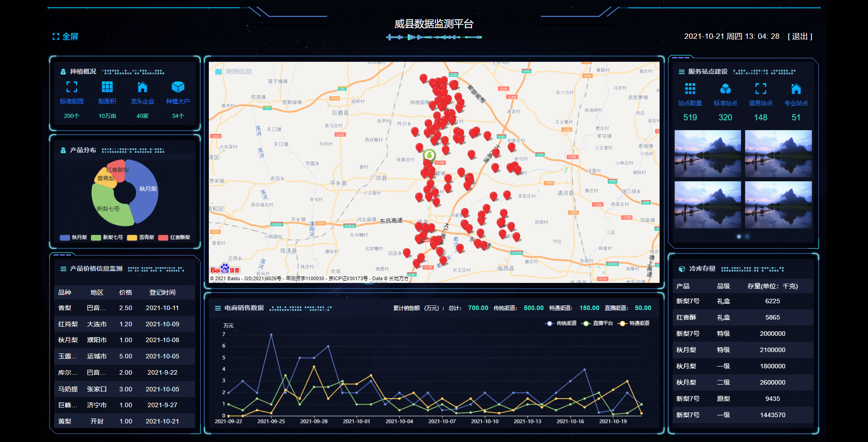Click the 种植大户 cube icon
This screenshot has width=868, height=442.
178,87
